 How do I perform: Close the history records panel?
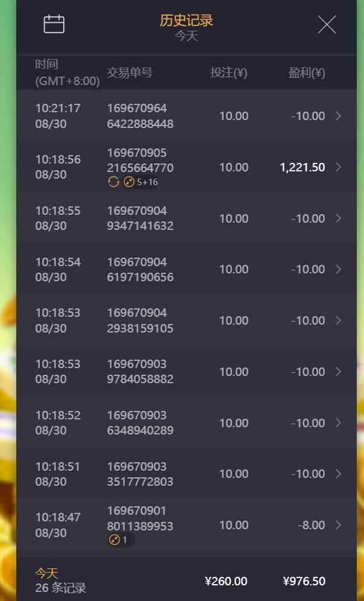click(x=327, y=25)
